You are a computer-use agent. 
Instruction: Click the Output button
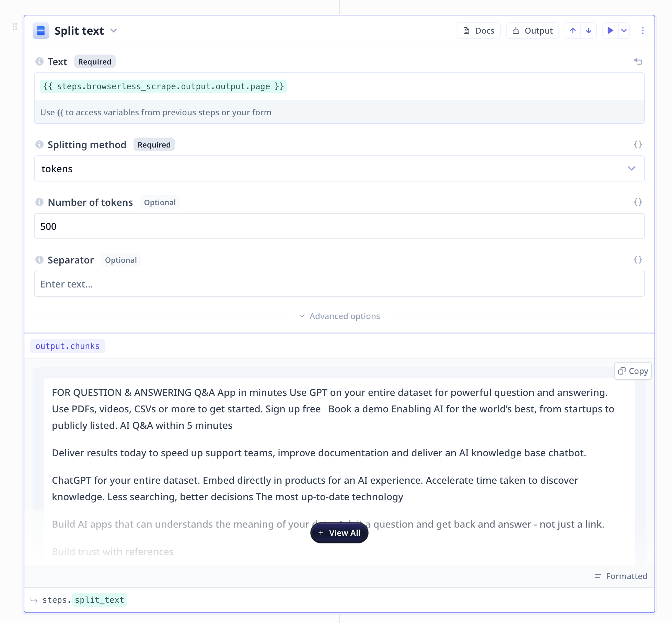(x=533, y=31)
